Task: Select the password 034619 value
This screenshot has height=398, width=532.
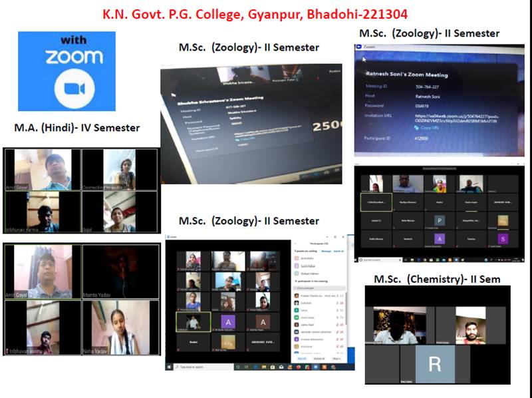Action: tap(422, 106)
